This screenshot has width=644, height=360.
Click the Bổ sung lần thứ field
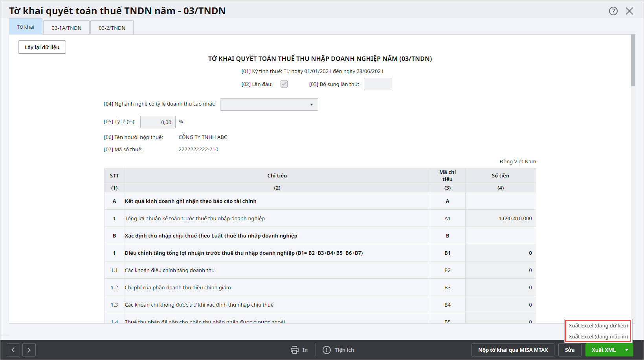(377, 84)
